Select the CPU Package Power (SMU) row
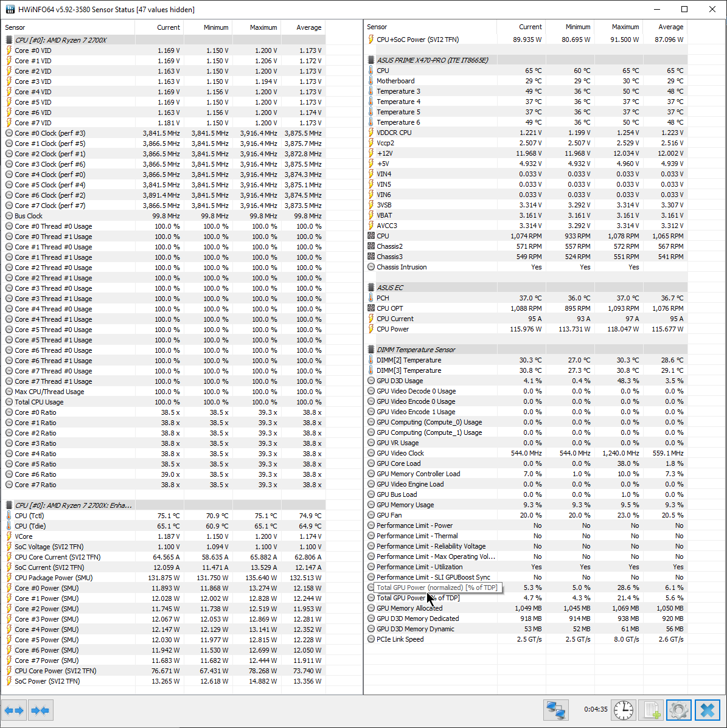The height and width of the screenshot is (728, 727). click(164, 578)
